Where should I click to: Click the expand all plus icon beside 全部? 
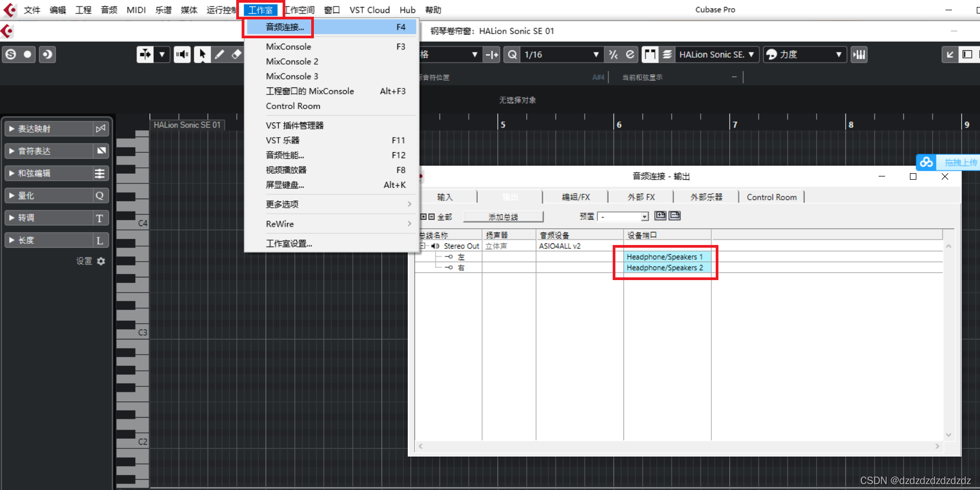point(423,216)
